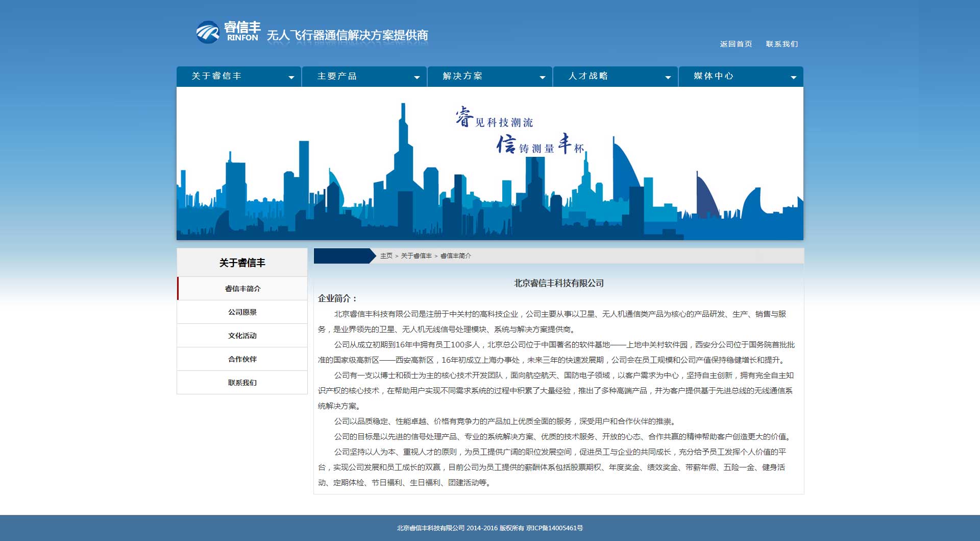Click the 睿信丰简介 breadcrumb text
980x541 pixels.
456,256
